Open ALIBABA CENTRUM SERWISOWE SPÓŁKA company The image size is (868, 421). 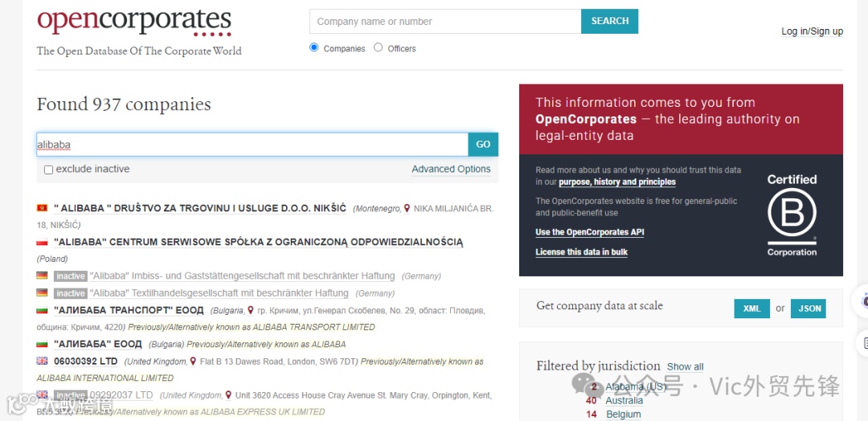tap(259, 243)
